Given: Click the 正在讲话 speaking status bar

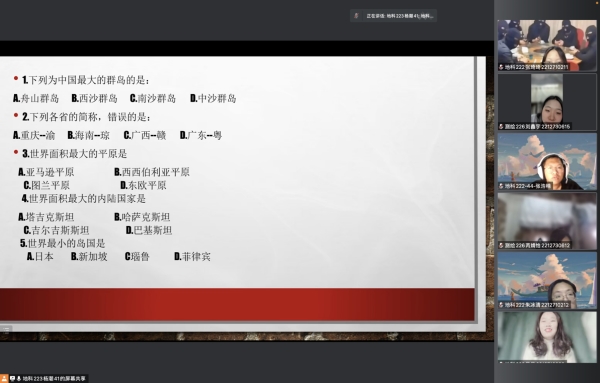Looking at the screenshot, I should [x=393, y=16].
